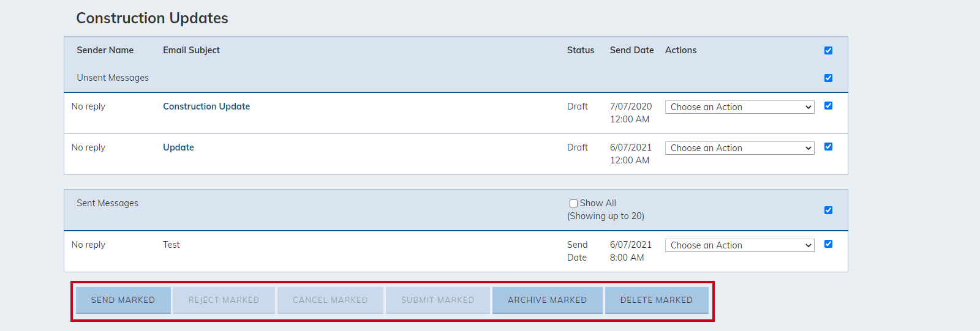The height and width of the screenshot is (331, 980).
Task: Archive the marked messages
Action: pos(547,300)
